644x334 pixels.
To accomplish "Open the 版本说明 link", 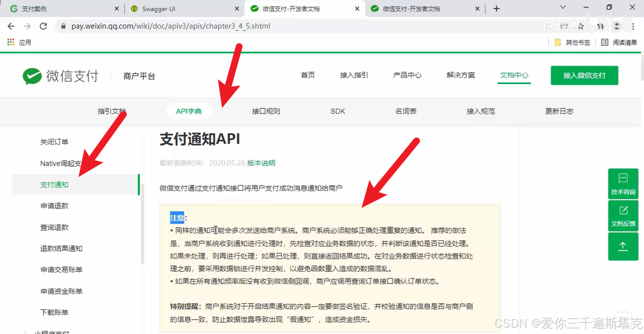I will 261,163.
